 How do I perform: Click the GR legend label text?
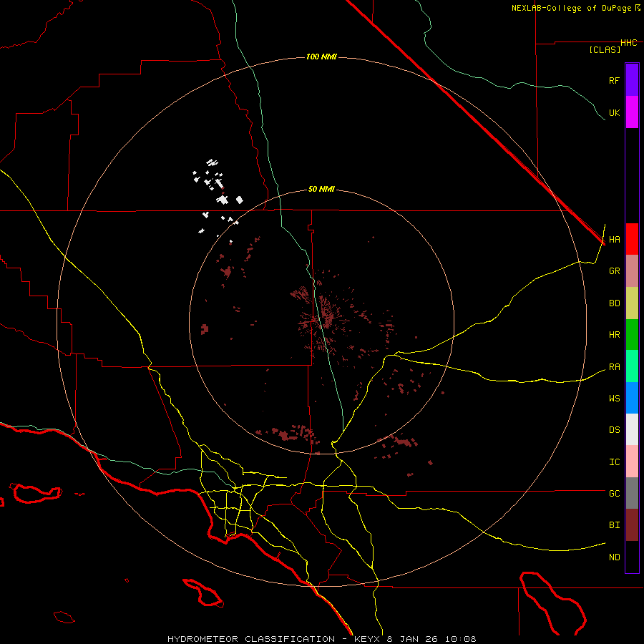[x=614, y=271]
